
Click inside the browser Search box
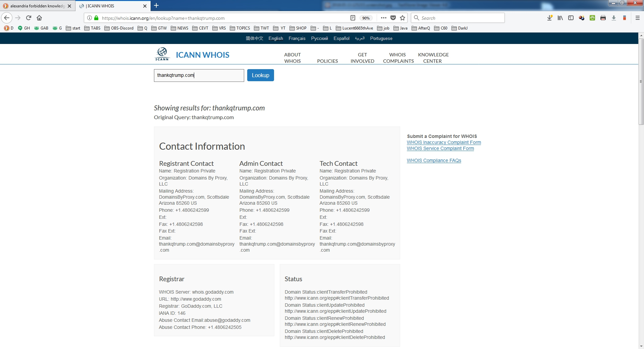(x=458, y=18)
